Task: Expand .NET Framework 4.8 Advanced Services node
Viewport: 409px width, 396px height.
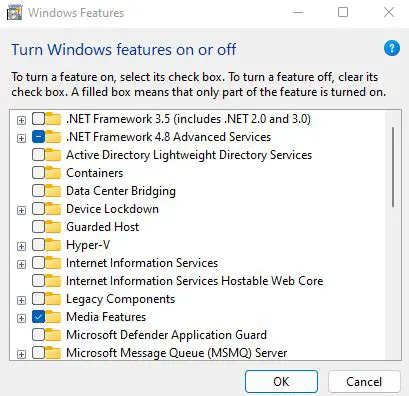Action: [21, 138]
